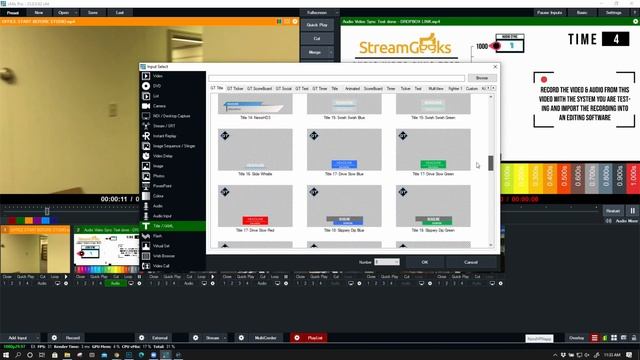Click the External output button

pyautogui.click(x=160, y=338)
